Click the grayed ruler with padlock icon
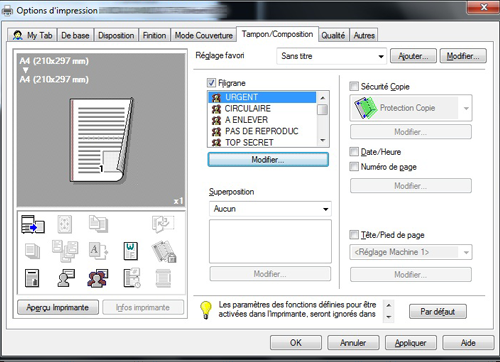This screenshot has width=500, height=362. coord(164,251)
